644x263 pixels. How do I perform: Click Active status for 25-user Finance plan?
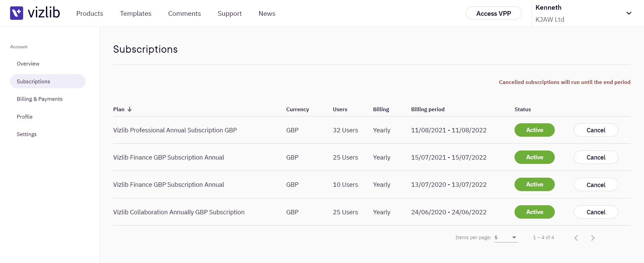[535, 157]
